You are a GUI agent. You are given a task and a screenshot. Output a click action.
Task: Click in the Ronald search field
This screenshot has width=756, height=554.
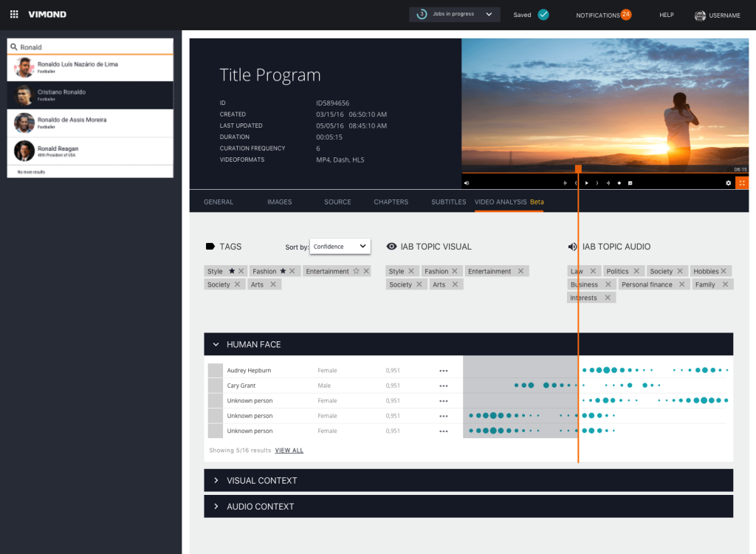point(90,47)
